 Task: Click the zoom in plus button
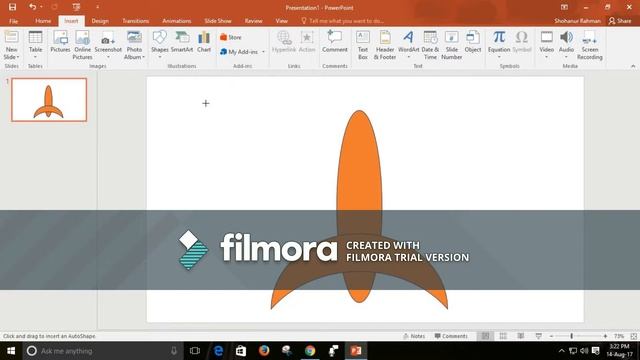pyautogui.click(x=605, y=336)
